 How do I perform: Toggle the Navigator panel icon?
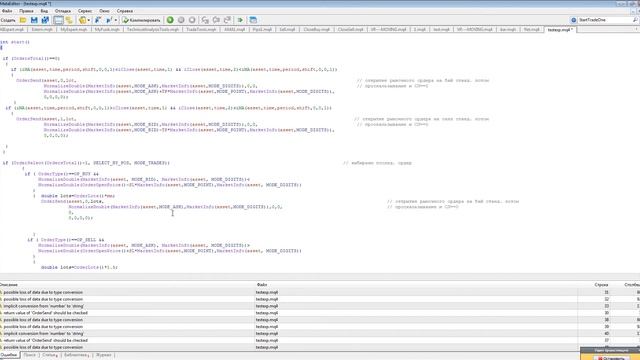point(58,20)
